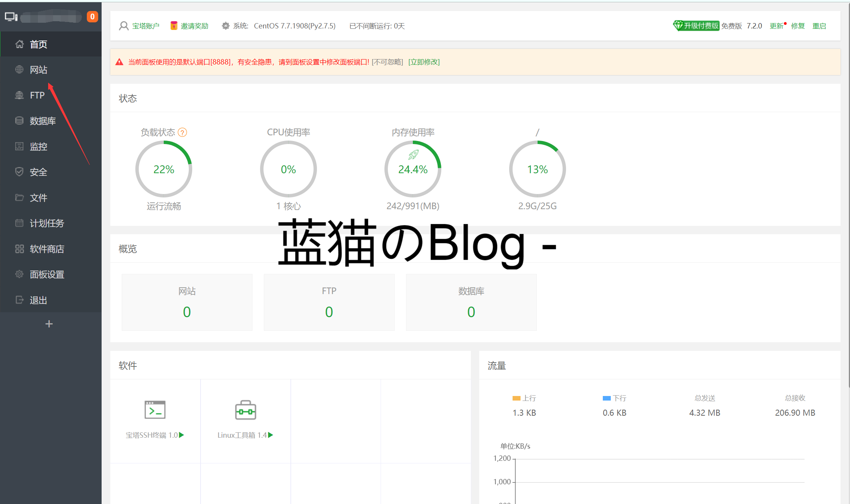Open the Linux工具箱 toolbox icon
850x504 pixels.
(245, 410)
